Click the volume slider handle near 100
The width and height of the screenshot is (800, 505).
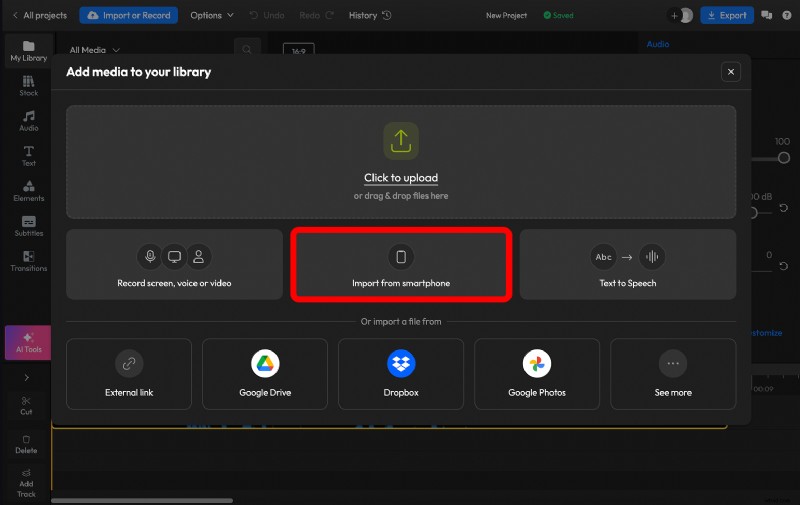pos(784,158)
